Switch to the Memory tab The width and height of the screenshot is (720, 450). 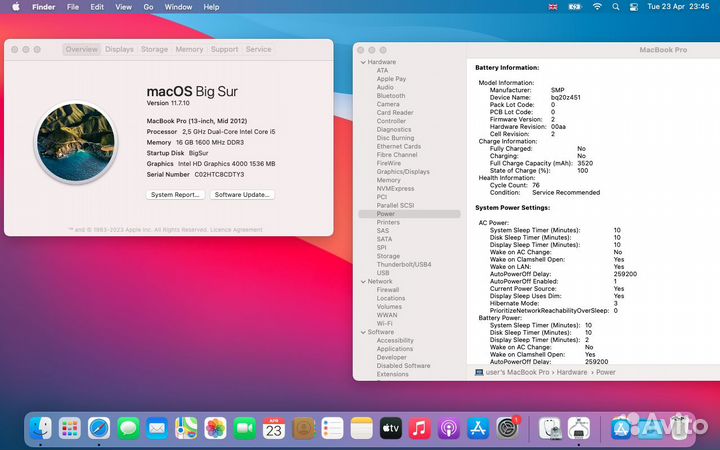coord(189,49)
